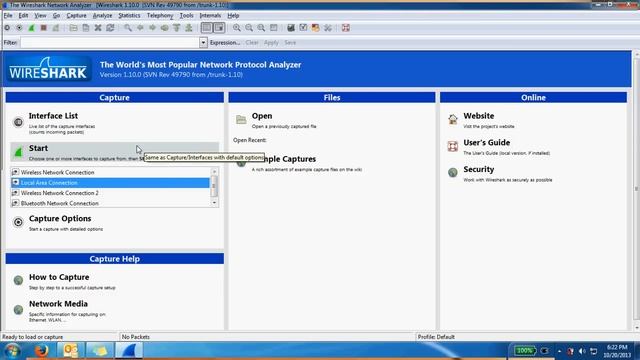
Task: Click the open capture file toolbar icon
Action: pos(73,28)
